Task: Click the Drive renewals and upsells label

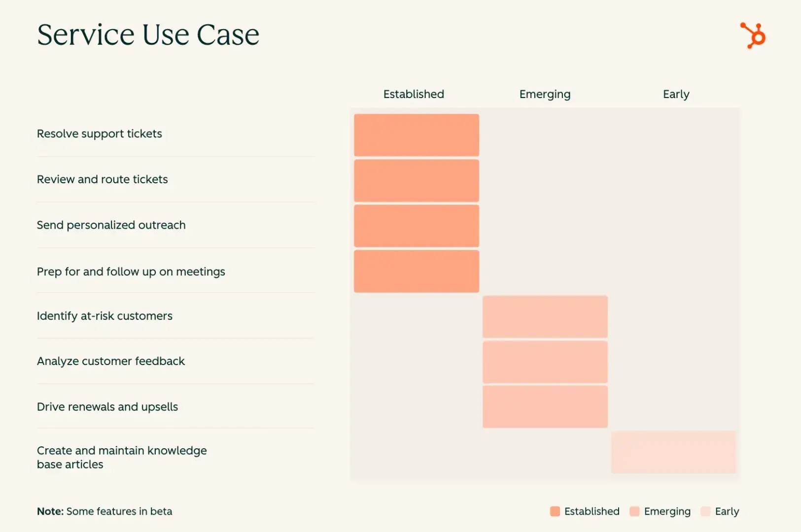Action: point(107,407)
